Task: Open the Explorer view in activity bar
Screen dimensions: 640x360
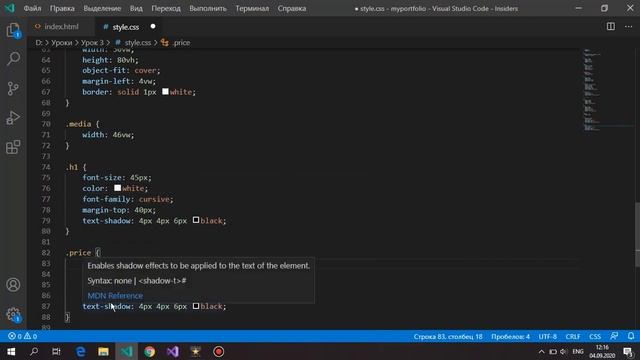Action: 13,30
